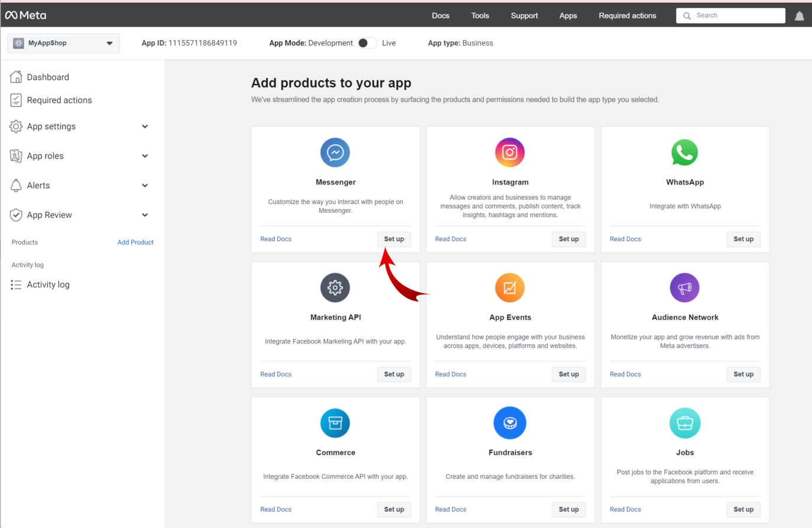
Task: Set up the App Events product
Action: [x=569, y=374]
